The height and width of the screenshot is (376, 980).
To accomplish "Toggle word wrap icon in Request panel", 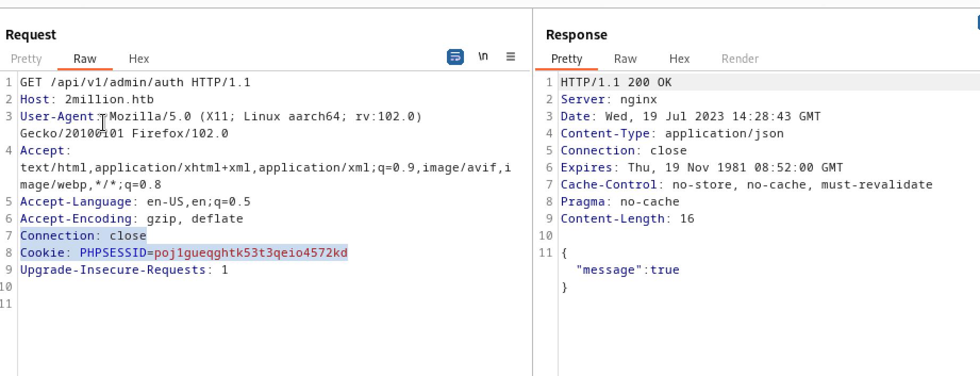I will point(455,57).
